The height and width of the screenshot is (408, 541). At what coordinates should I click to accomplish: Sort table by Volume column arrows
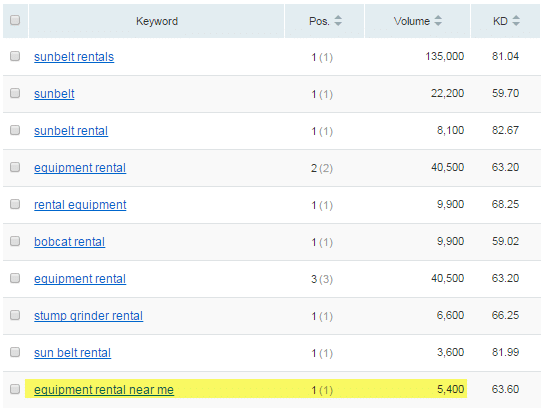[x=438, y=21]
